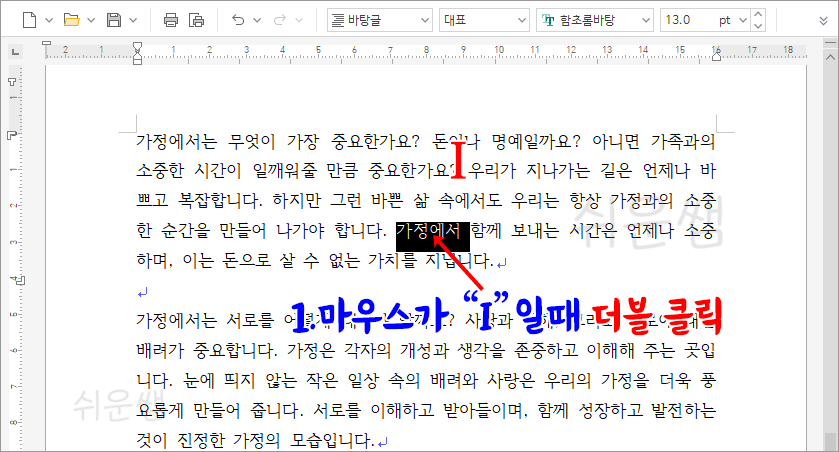The width and height of the screenshot is (839, 452).
Task: Click the printer icon to print
Action: [x=171, y=20]
